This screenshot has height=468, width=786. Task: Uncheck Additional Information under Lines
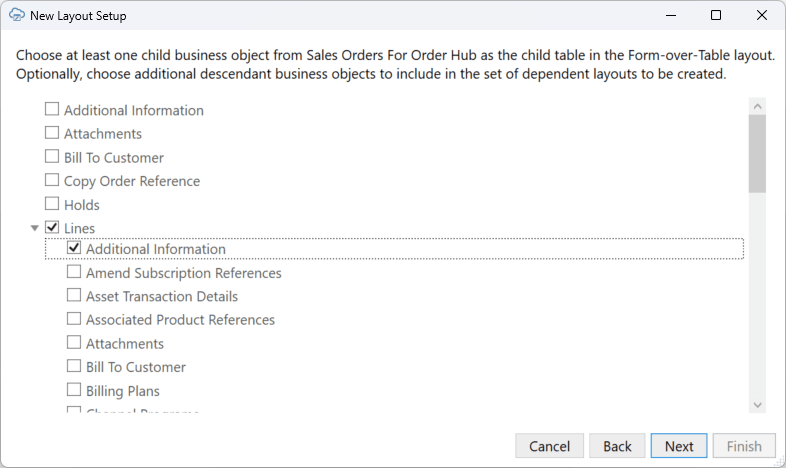(x=74, y=249)
